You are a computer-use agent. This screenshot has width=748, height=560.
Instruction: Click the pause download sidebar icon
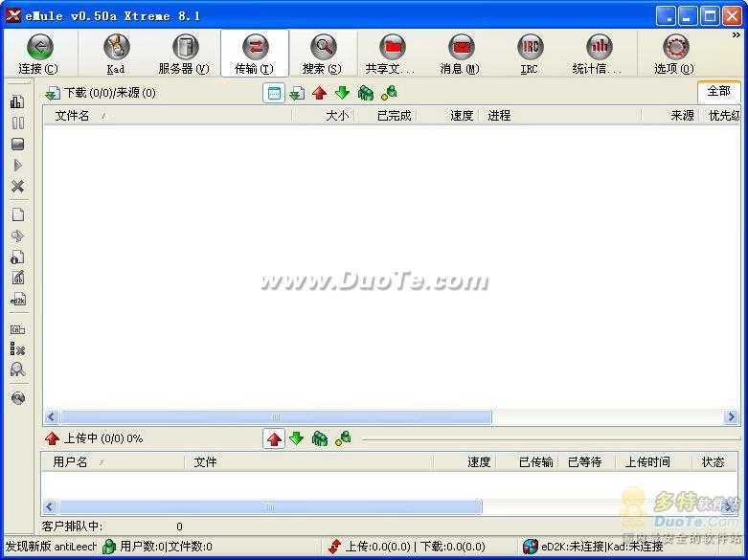pos(17,123)
